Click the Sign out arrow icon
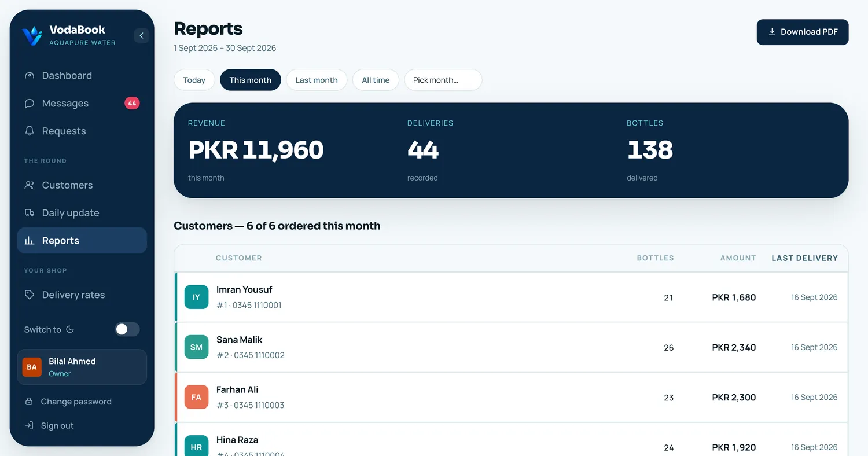 click(x=29, y=426)
